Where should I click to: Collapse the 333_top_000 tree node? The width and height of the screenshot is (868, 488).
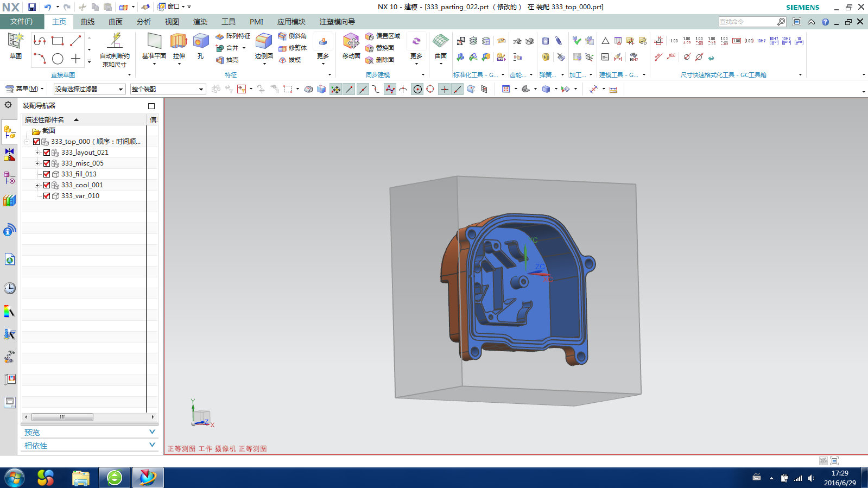click(27, 142)
